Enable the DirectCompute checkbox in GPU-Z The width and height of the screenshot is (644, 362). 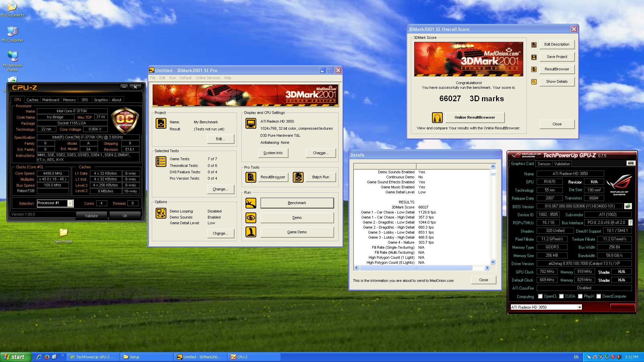point(598,296)
